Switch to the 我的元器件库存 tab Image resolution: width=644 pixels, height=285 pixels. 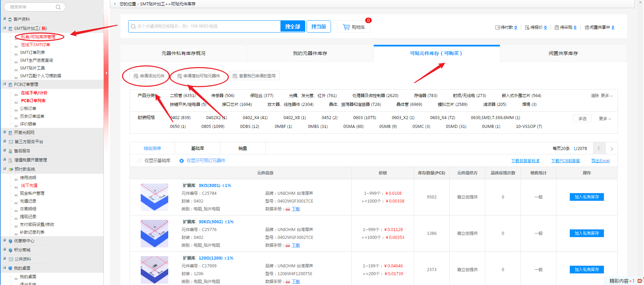(310, 53)
